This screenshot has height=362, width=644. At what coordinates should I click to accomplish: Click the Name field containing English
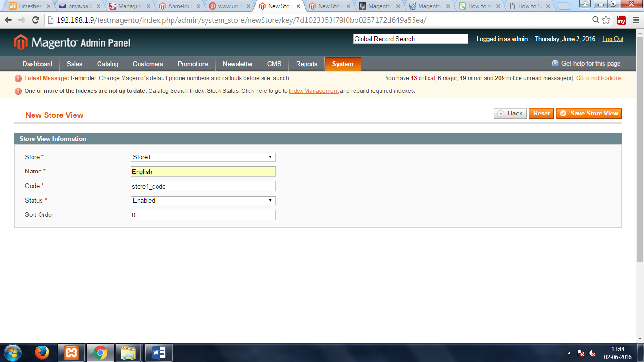coord(203,172)
